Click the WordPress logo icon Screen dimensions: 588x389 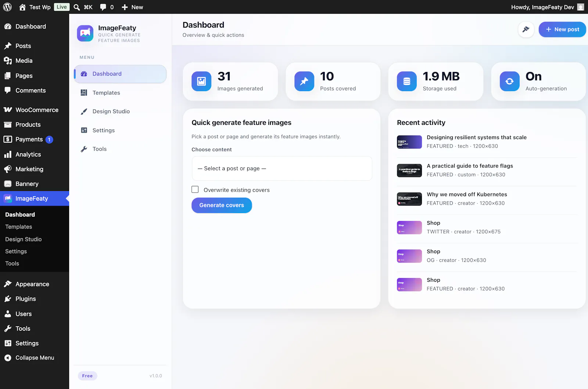click(7, 7)
